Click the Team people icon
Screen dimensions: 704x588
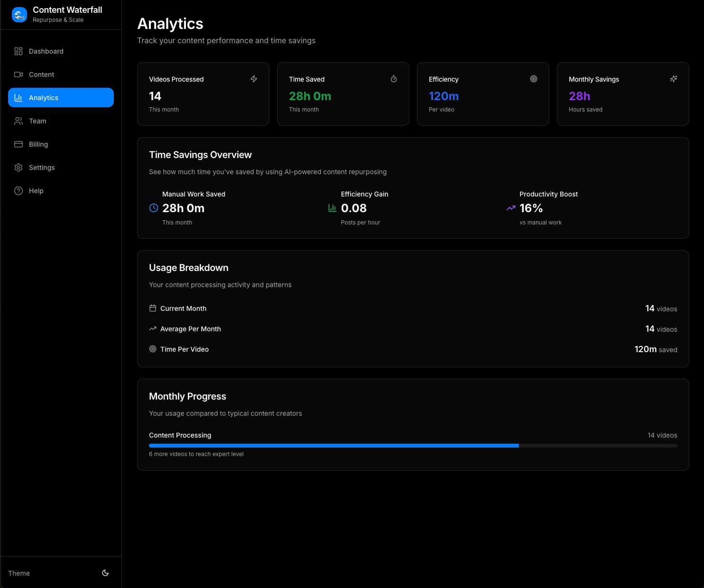coord(19,121)
